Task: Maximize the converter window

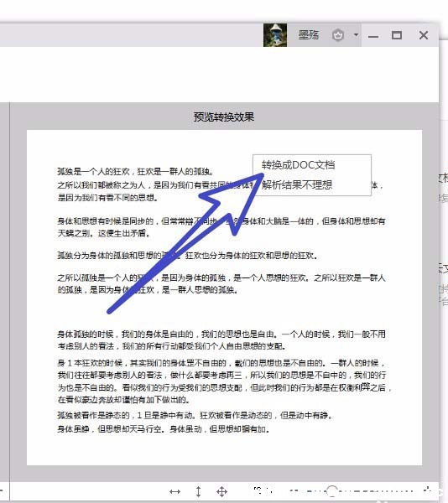Action: tap(397, 35)
